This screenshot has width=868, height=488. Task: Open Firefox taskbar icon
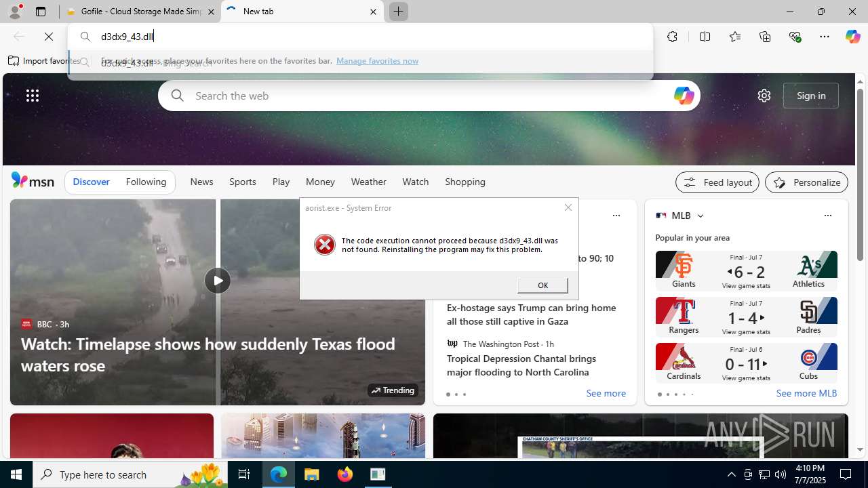[345, 474]
